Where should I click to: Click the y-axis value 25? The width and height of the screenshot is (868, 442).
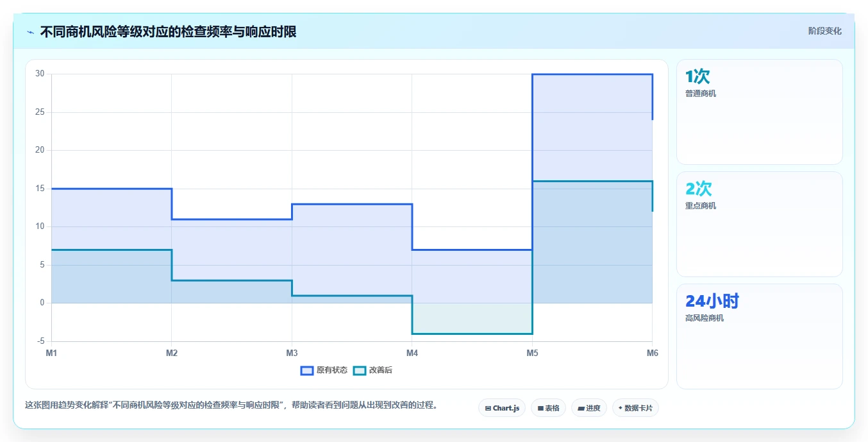point(40,112)
